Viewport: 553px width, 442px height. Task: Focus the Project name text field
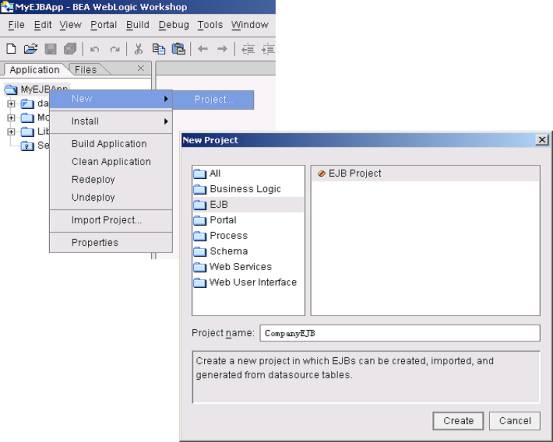click(400, 333)
